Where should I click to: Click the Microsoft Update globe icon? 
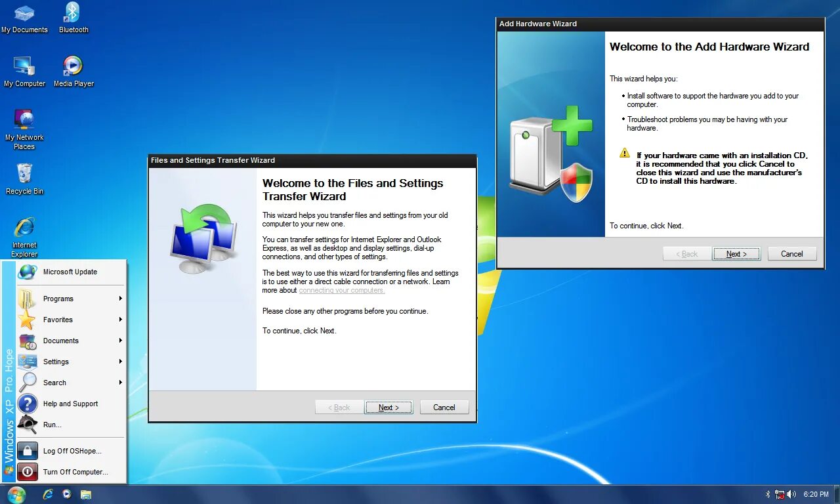(x=27, y=272)
